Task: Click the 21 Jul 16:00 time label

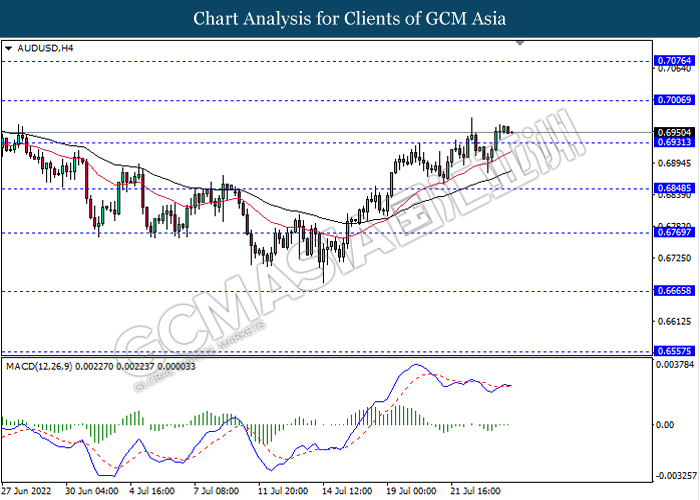Action: (475, 491)
